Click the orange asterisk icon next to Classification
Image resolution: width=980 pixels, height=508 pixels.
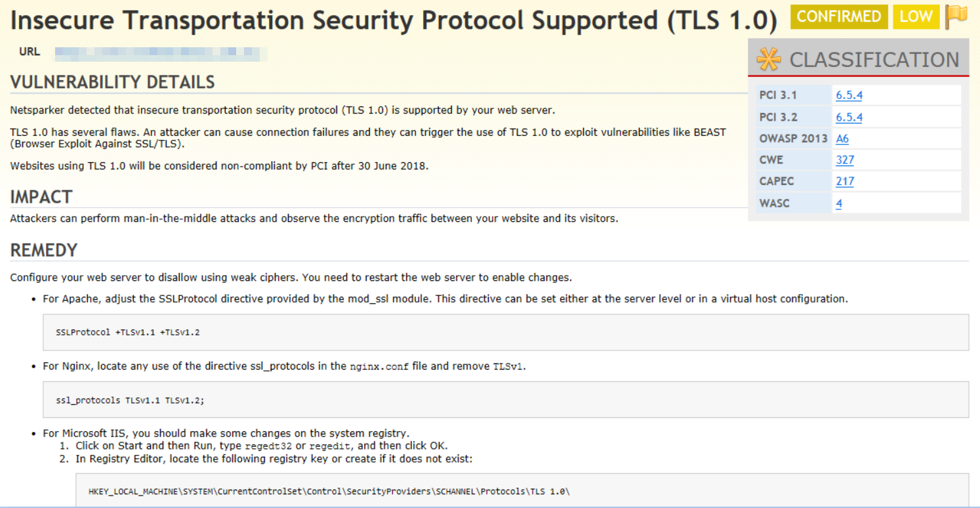point(768,60)
